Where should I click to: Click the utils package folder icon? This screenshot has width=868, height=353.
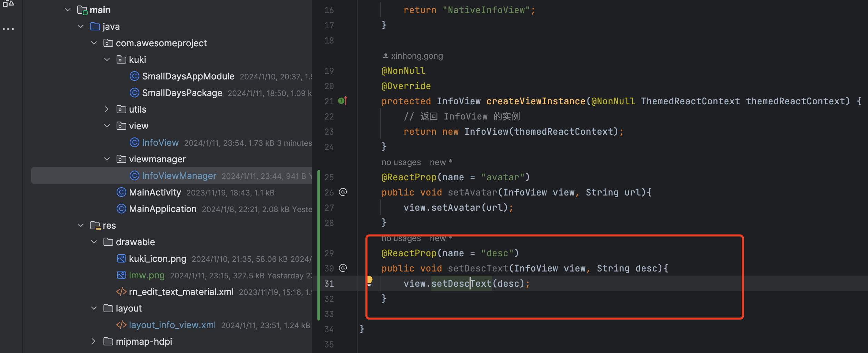(x=121, y=109)
